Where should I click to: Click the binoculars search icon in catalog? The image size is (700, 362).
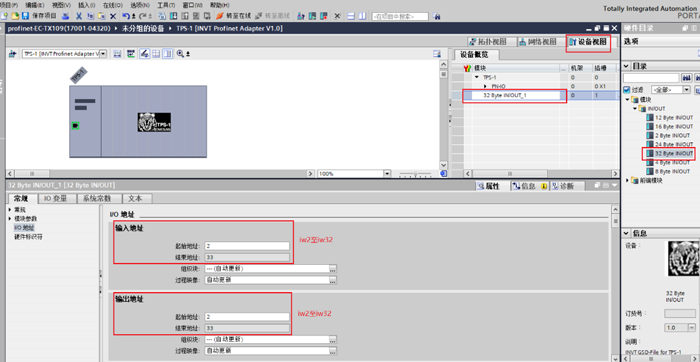tap(687, 78)
